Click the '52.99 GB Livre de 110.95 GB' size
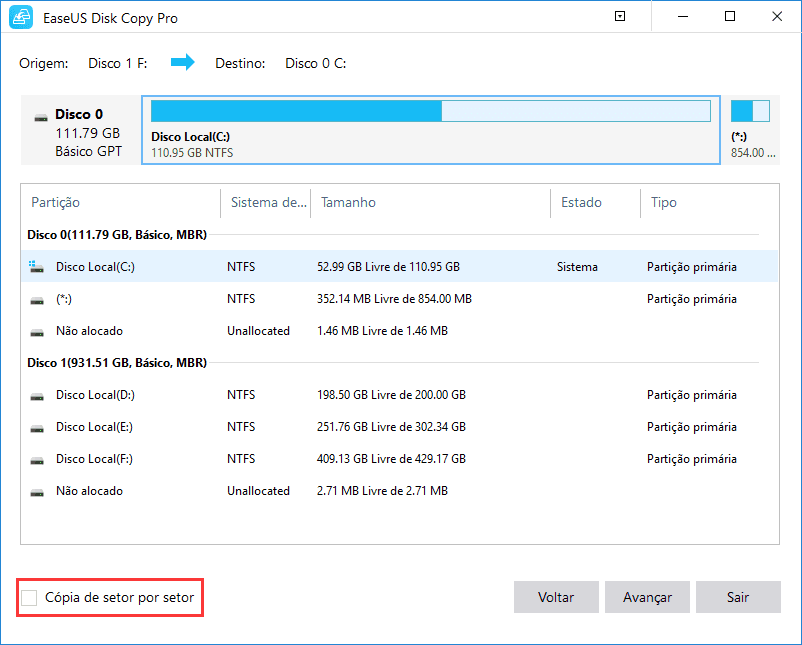The image size is (802, 645). point(388,266)
